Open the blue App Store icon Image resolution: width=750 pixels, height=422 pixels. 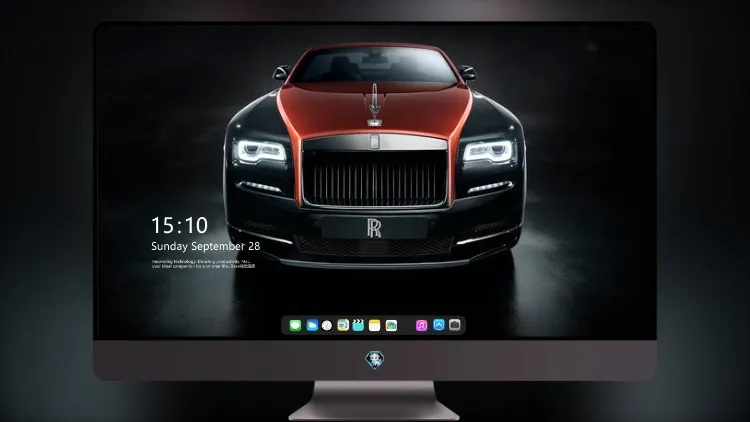(x=439, y=325)
